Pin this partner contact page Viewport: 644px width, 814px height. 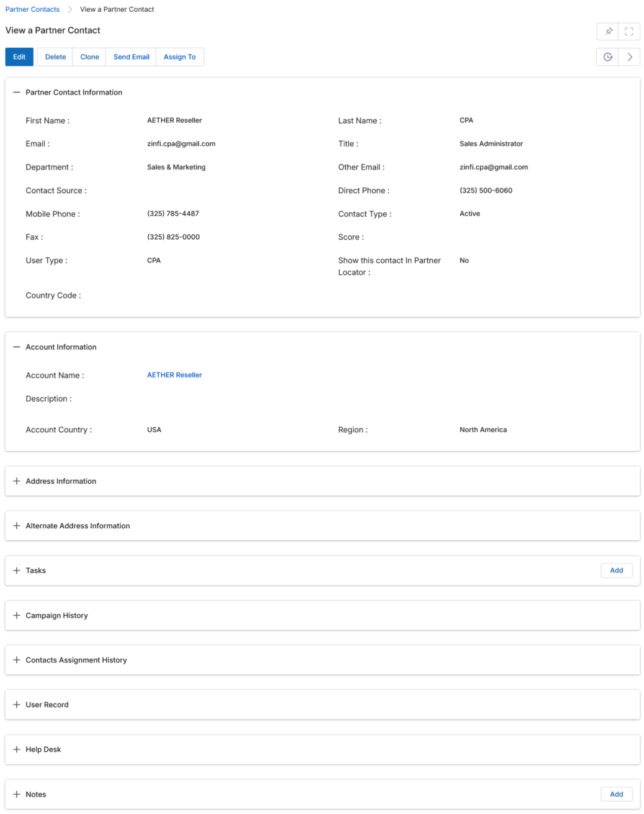tap(608, 31)
